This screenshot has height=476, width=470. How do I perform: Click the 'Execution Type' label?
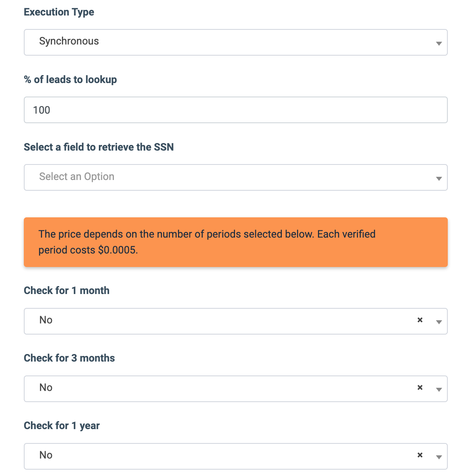(59, 12)
